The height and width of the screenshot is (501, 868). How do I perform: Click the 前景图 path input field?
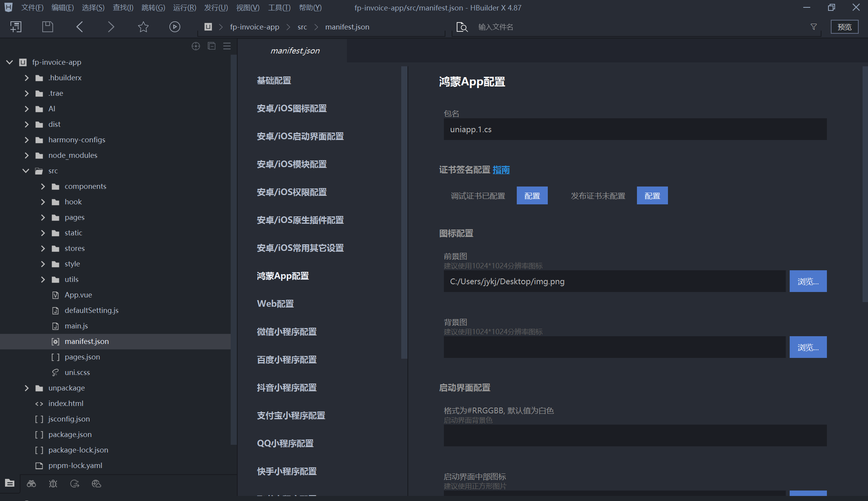[x=614, y=281]
